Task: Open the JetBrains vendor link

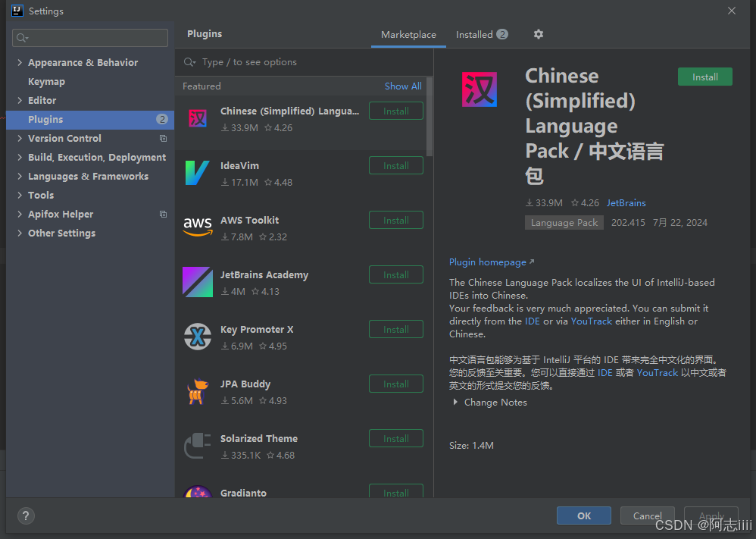Action: click(x=626, y=202)
